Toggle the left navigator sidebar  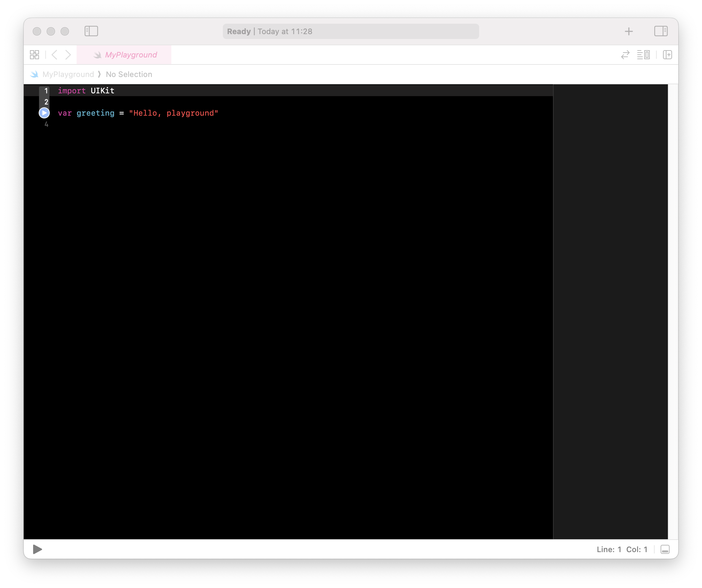click(x=91, y=31)
